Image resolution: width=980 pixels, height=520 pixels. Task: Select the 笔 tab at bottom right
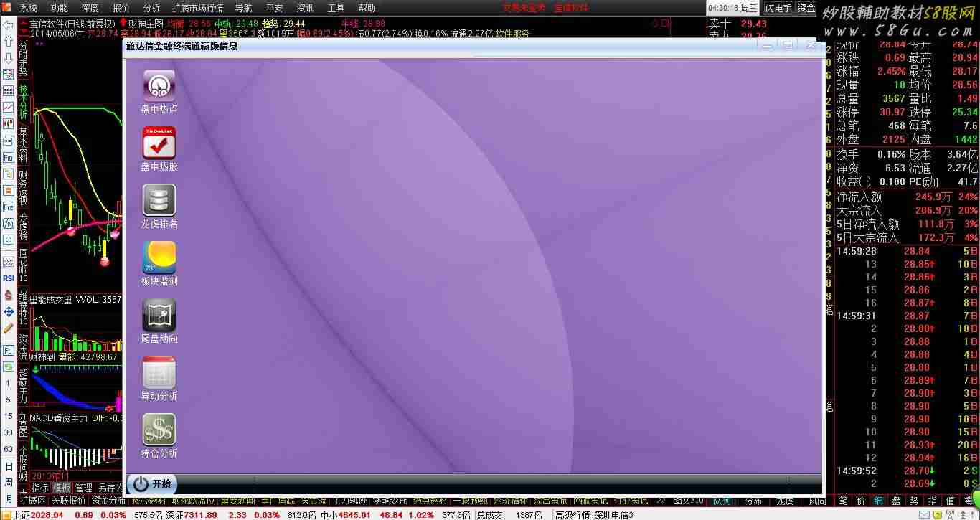pos(843,501)
